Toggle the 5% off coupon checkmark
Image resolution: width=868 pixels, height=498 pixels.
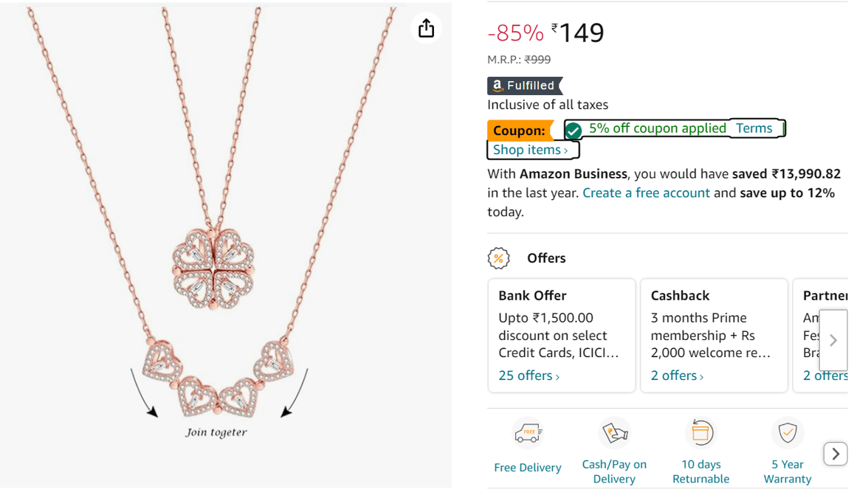573,131
